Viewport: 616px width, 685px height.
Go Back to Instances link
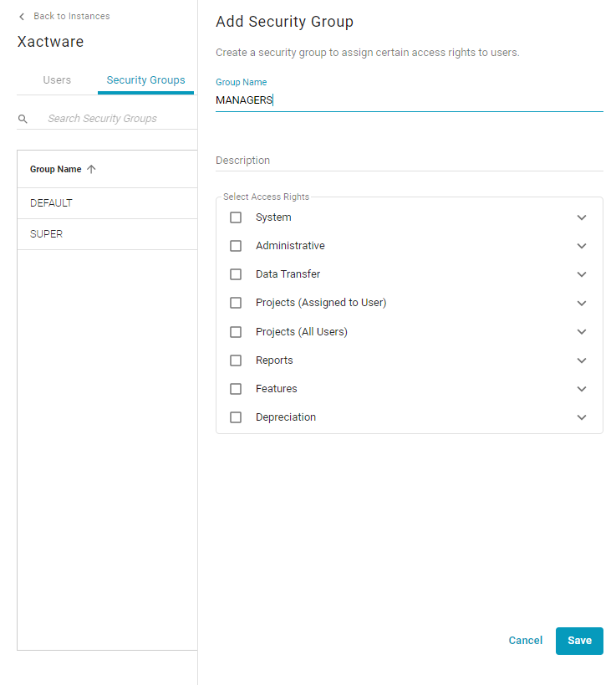(x=72, y=16)
